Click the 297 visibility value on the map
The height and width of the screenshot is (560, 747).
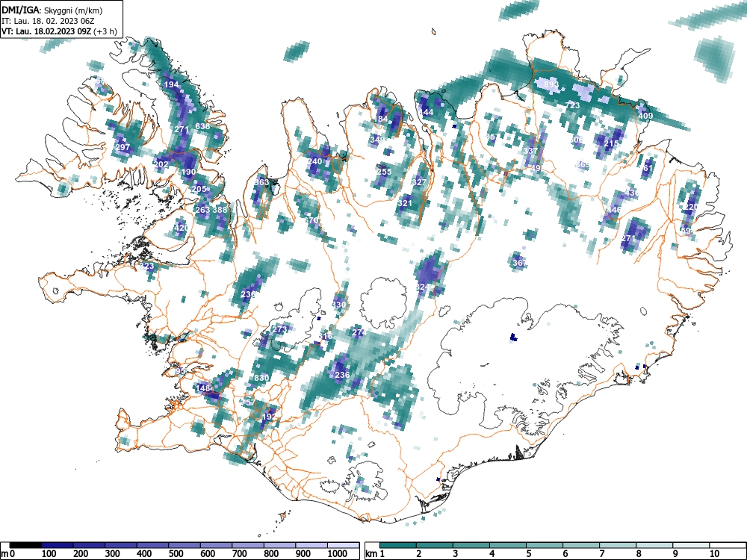pos(123,147)
